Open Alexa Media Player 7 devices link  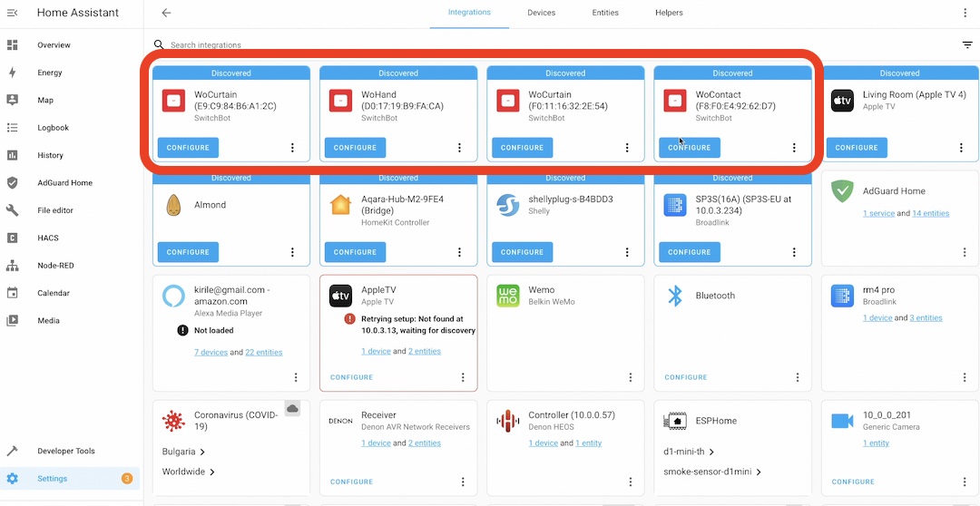211,353
